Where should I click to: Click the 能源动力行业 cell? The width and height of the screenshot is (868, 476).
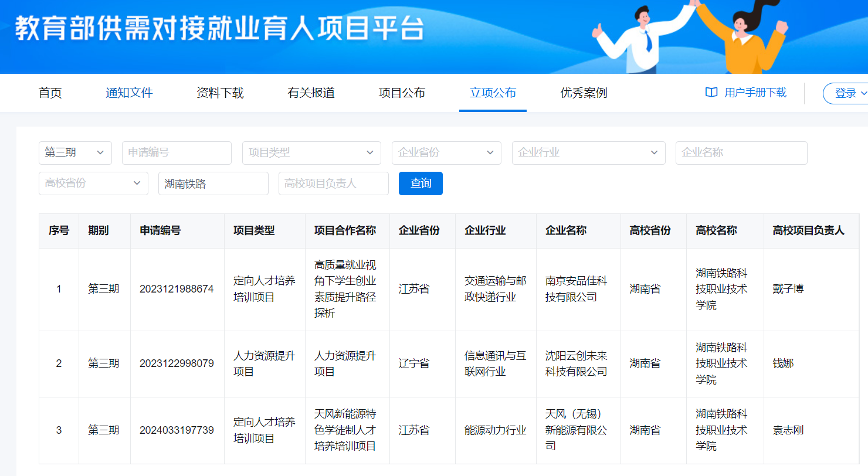[x=495, y=430]
